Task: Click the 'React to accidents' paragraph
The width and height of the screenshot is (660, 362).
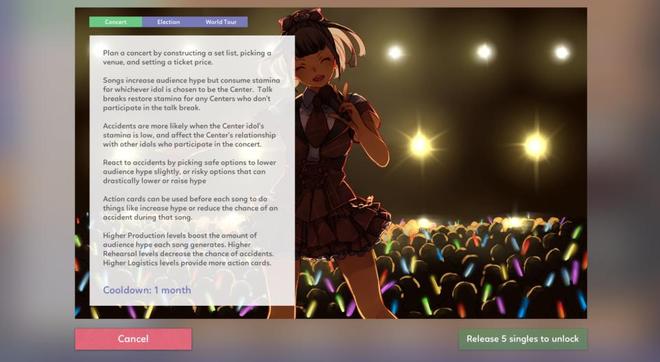Action: click(189, 171)
